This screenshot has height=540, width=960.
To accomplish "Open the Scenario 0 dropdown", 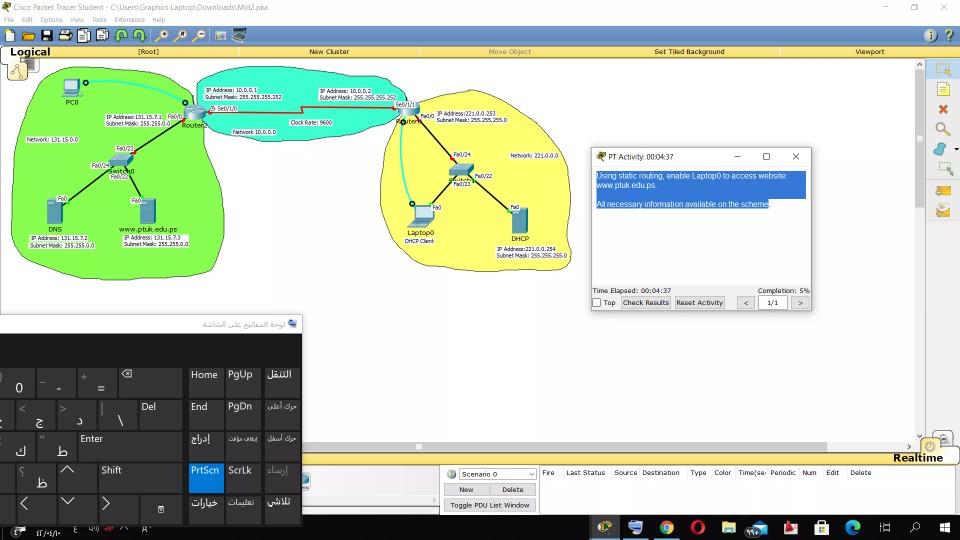I will tap(497, 474).
